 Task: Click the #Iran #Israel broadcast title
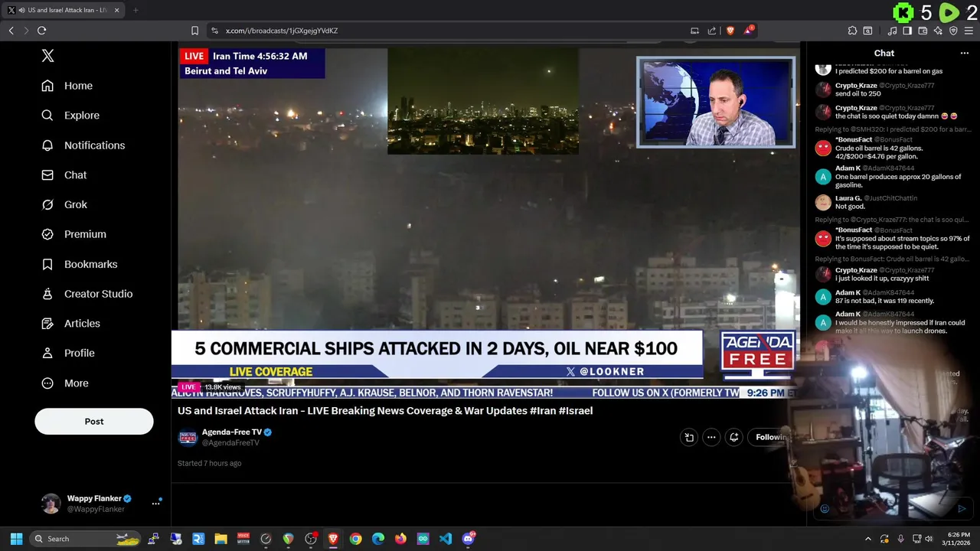(x=385, y=411)
